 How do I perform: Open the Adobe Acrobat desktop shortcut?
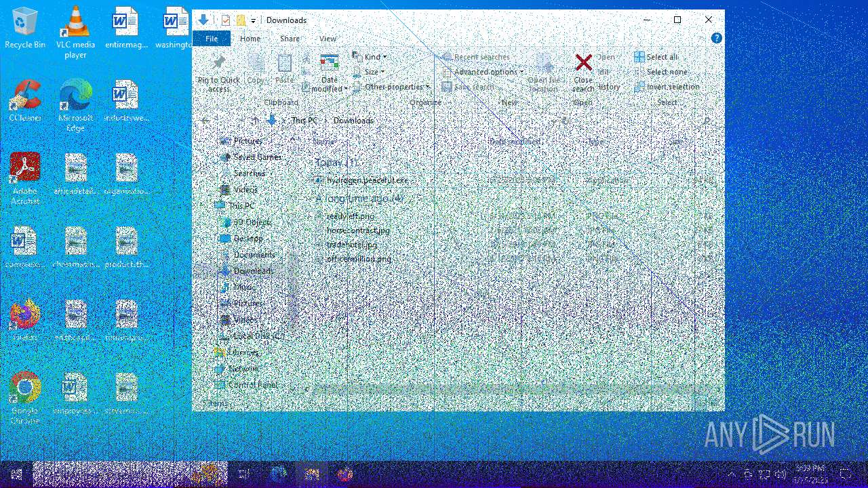click(25, 178)
